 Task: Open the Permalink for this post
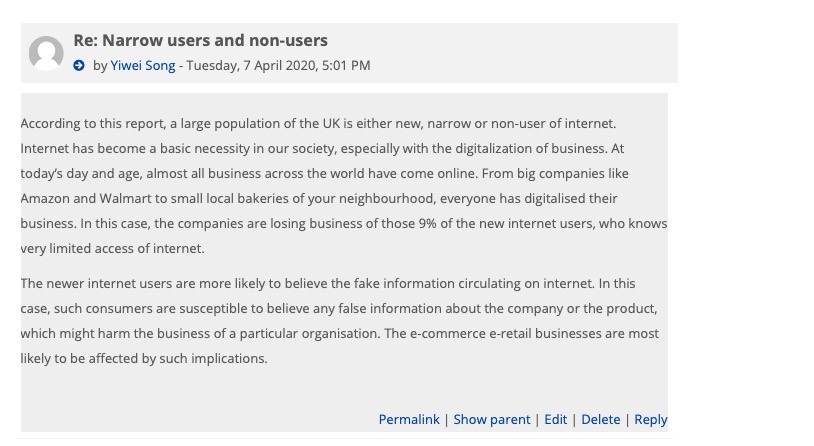pyautogui.click(x=409, y=420)
